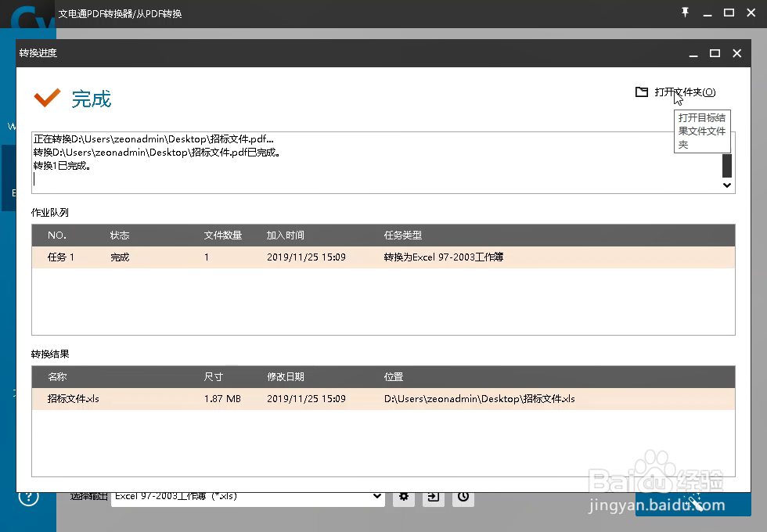Image resolution: width=767 pixels, height=532 pixels.
Task: Click the orange checkmark completion icon
Action: point(48,97)
